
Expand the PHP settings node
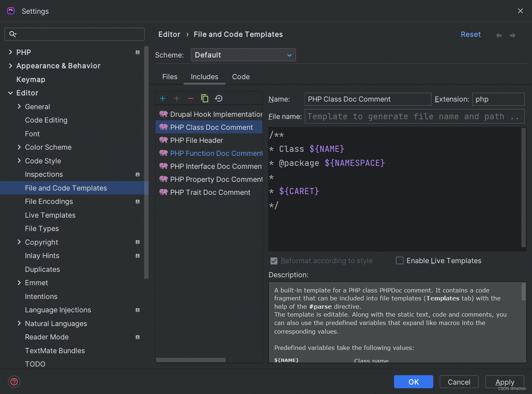tap(10, 52)
